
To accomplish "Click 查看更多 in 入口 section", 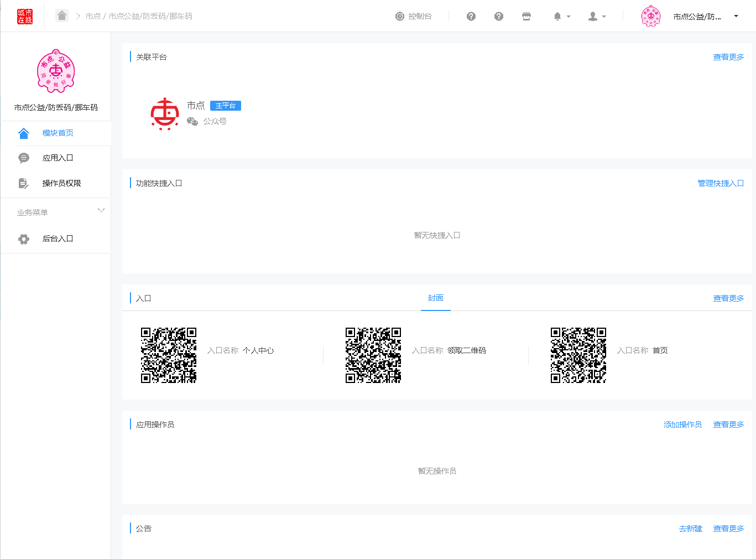I will (x=728, y=298).
